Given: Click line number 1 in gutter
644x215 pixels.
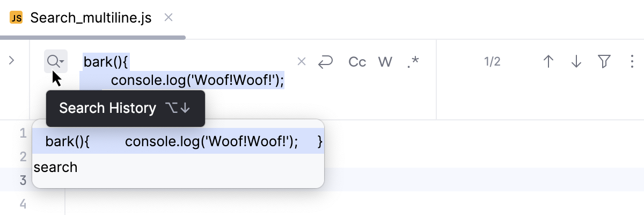Looking at the screenshot, I should tap(23, 133).
